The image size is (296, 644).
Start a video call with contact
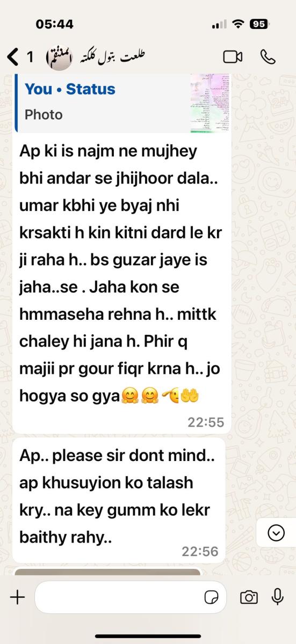point(233,56)
